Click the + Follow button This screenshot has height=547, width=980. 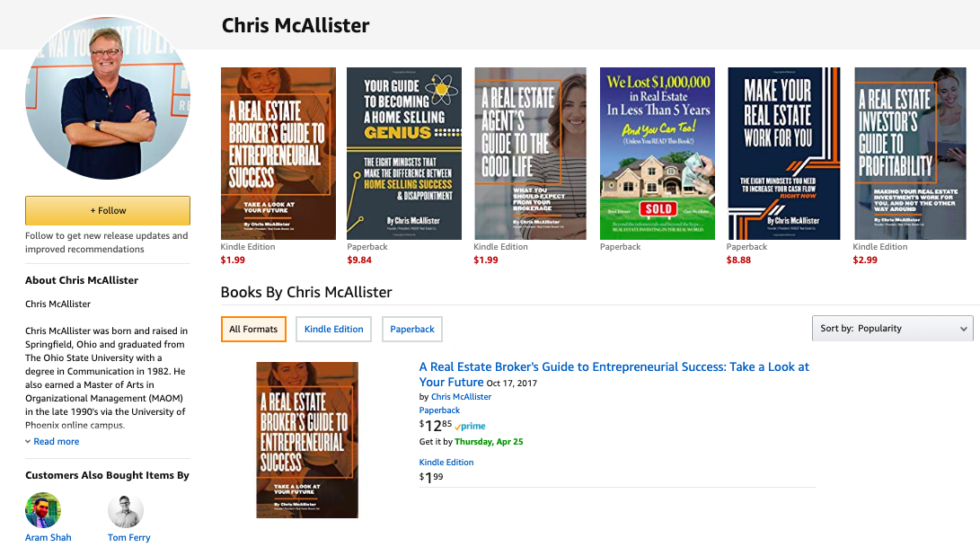tap(108, 211)
